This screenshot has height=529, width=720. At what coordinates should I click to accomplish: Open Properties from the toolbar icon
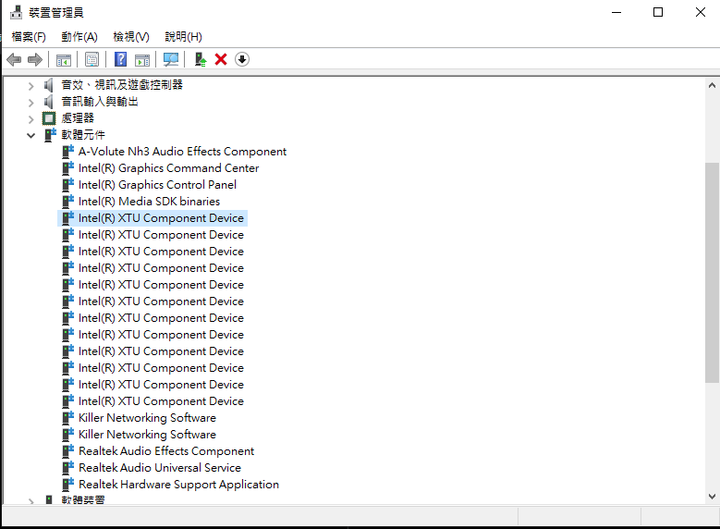tap(92, 59)
